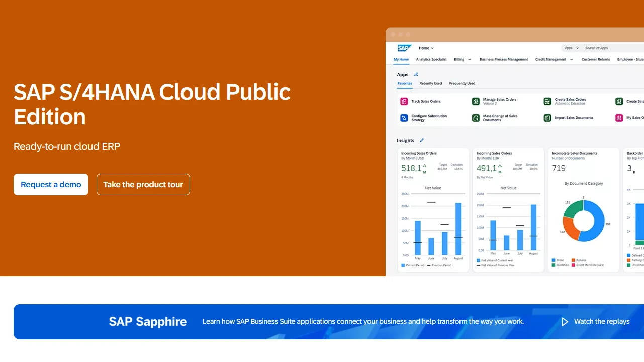Go to Business Process Management tab
This screenshot has width=644, height=362.
tap(504, 59)
